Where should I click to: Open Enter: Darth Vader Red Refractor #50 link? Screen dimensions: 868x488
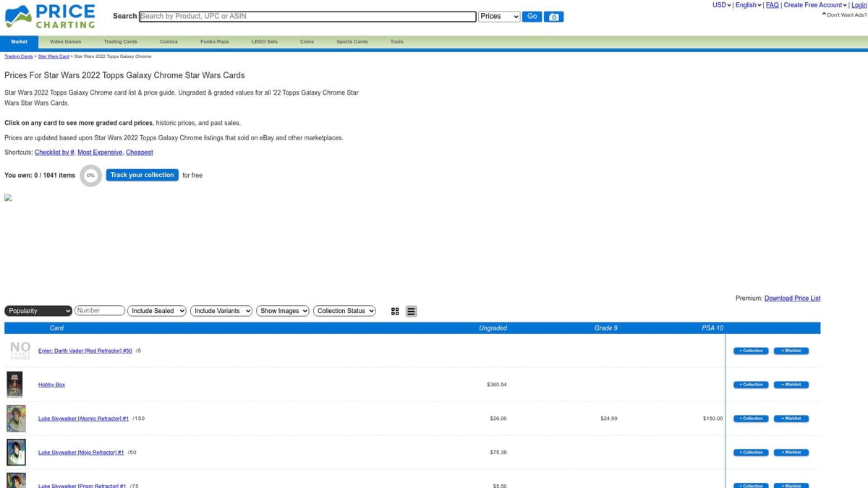(85, 351)
